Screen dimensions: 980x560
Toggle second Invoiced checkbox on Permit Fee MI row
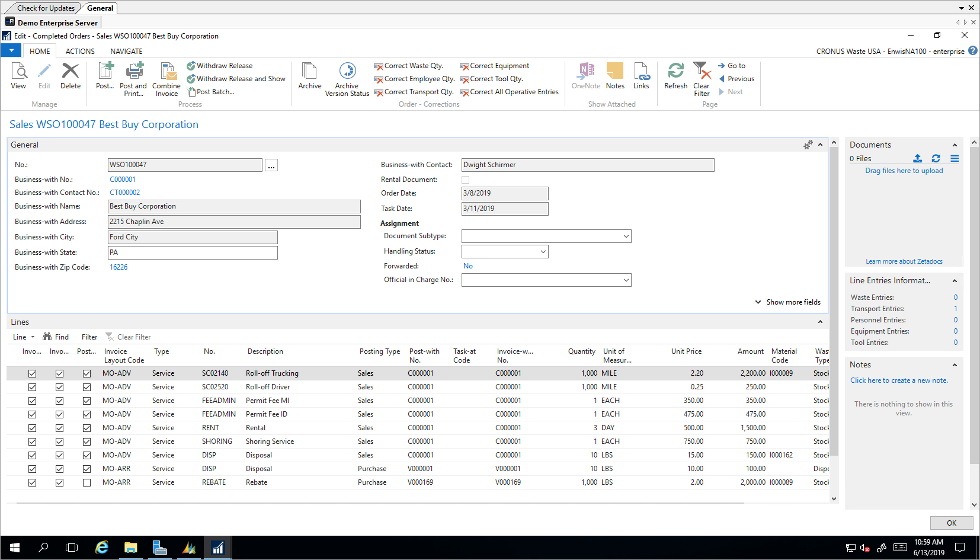59,401
